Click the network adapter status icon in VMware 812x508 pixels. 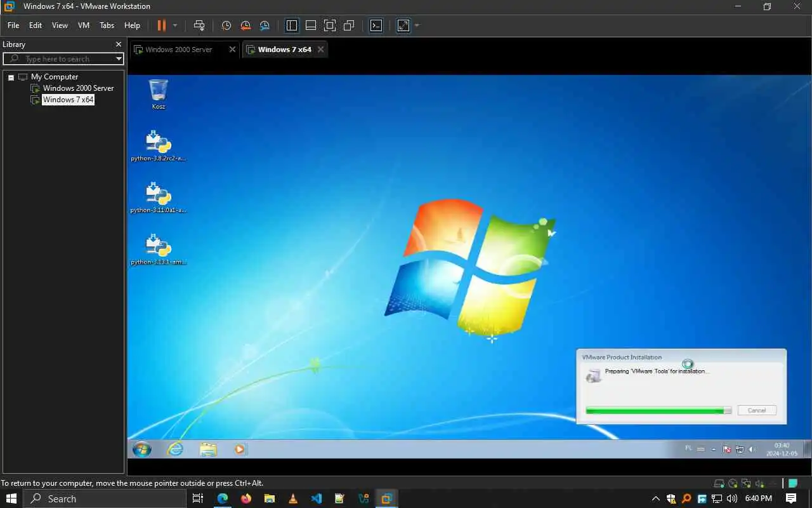tap(746, 483)
